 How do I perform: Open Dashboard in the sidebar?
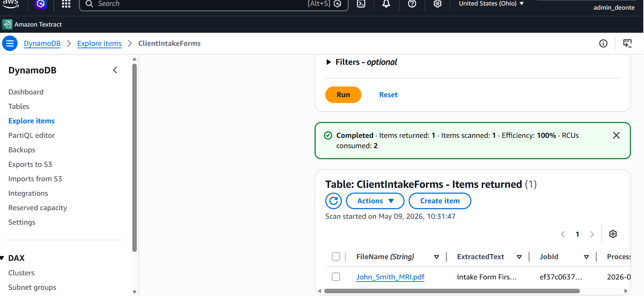(26, 92)
